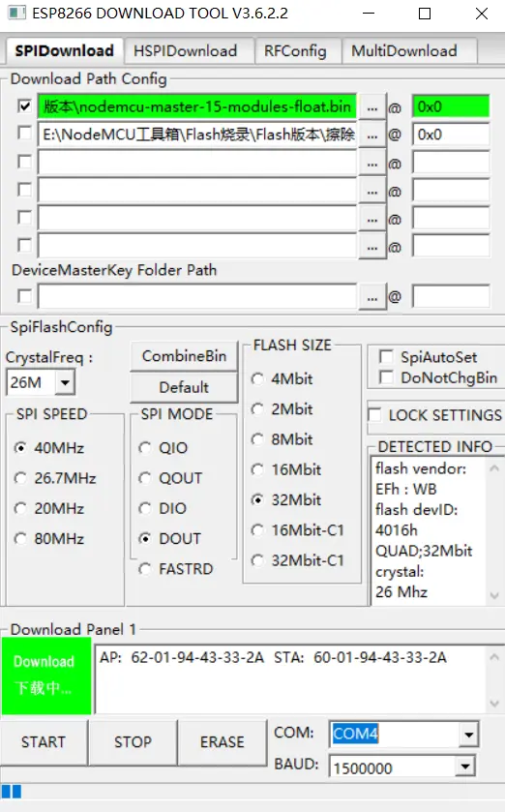This screenshot has height=812, width=505.
Task: Select 16Mbit-C1 flash size
Action: coord(257,530)
